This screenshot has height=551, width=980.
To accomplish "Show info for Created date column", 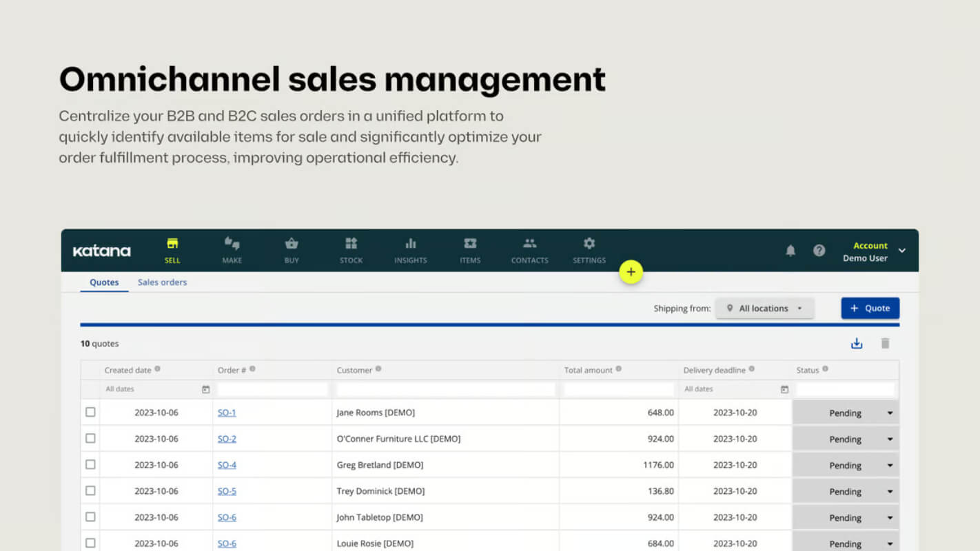I will [157, 369].
